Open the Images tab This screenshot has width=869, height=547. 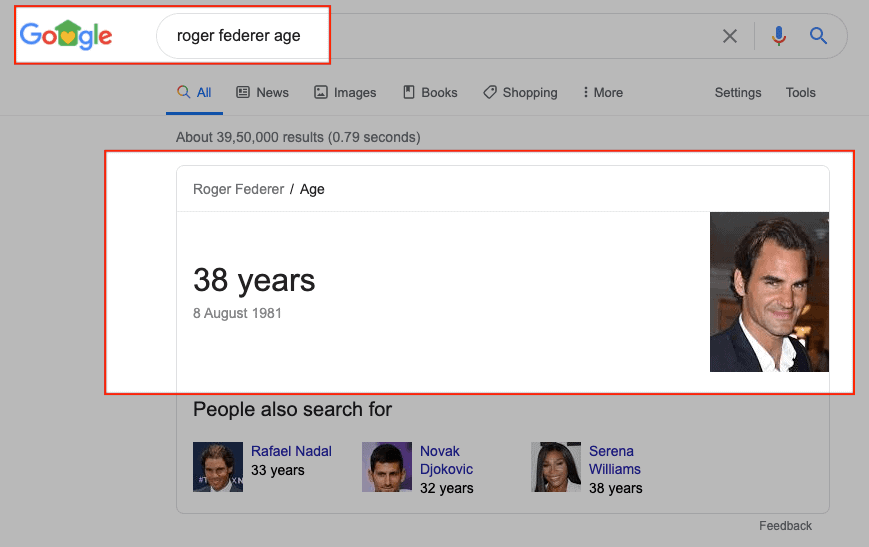coord(345,92)
